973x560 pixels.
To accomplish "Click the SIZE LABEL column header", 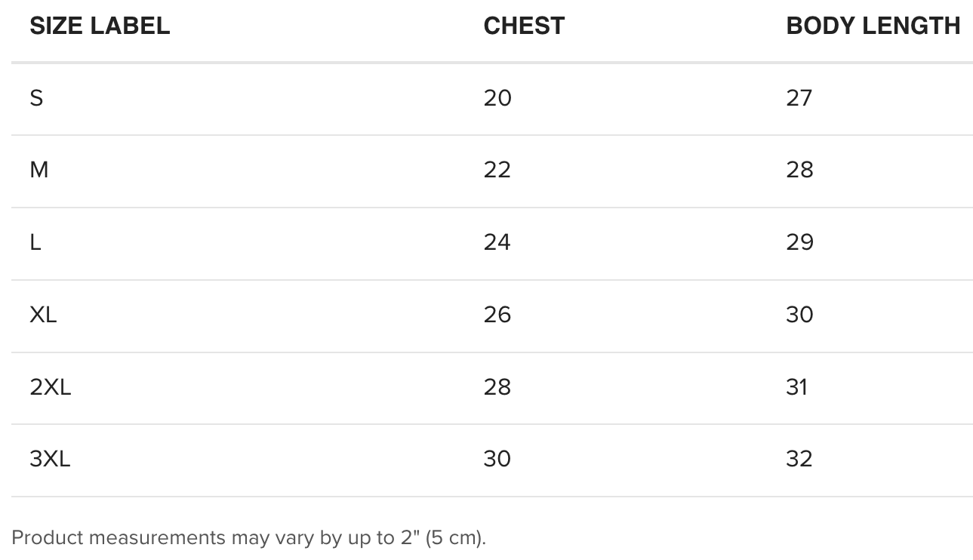I will [100, 26].
